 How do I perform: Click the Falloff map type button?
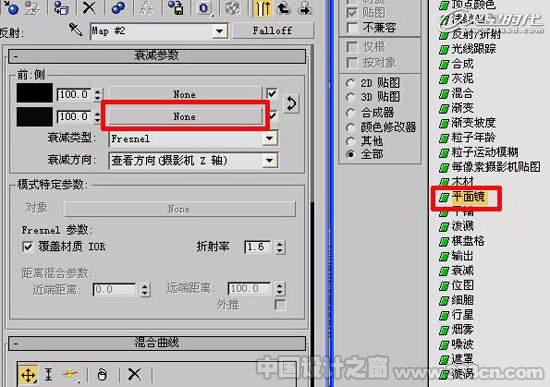click(273, 31)
